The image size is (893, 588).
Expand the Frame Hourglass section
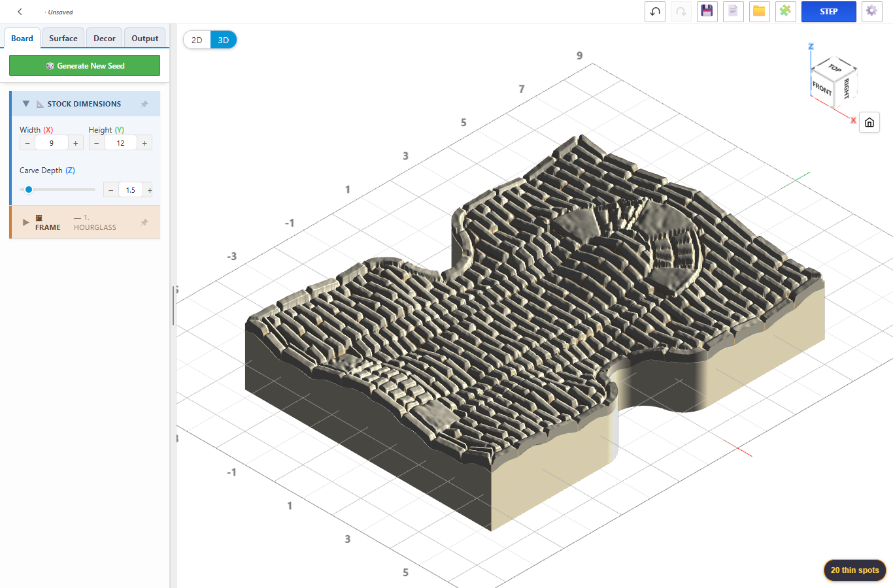[26, 222]
